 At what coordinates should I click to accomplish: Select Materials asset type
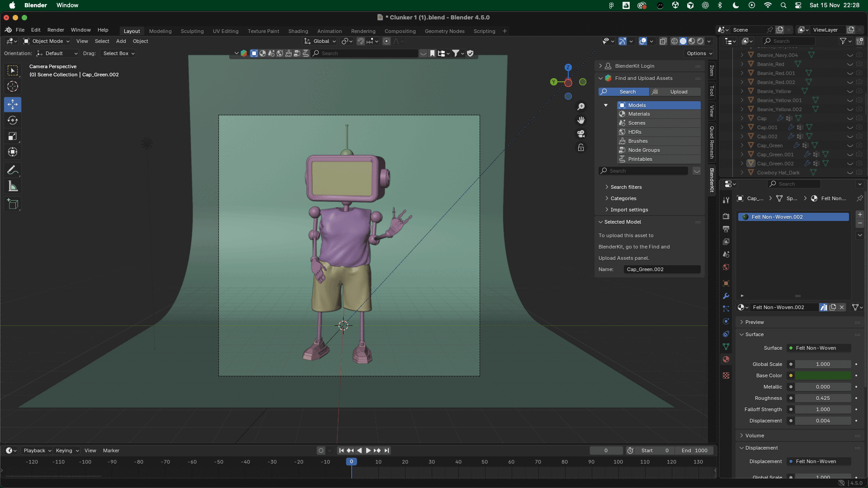coord(639,114)
